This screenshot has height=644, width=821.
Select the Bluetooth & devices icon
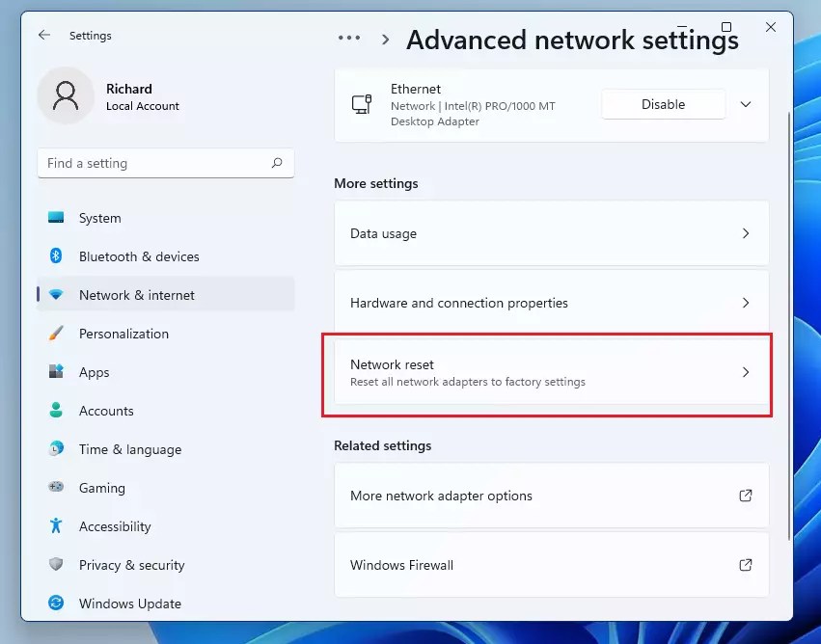tap(58, 256)
